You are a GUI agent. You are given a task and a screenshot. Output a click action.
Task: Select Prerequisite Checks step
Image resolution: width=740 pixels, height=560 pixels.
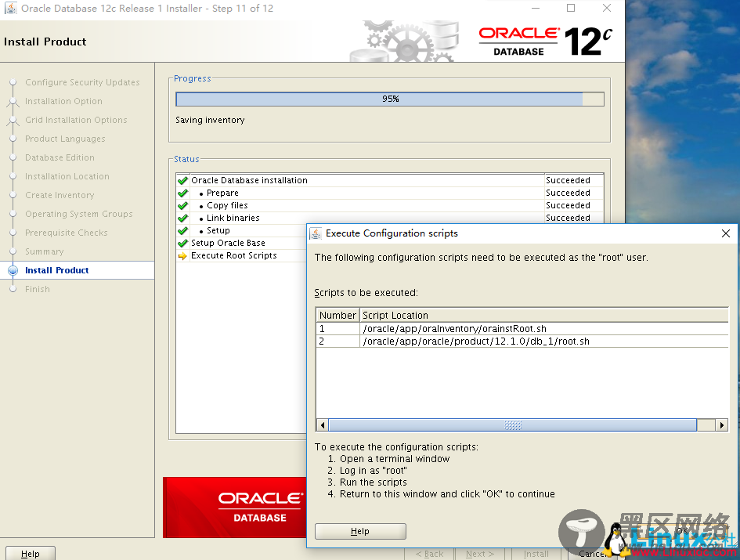click(67, 233)
